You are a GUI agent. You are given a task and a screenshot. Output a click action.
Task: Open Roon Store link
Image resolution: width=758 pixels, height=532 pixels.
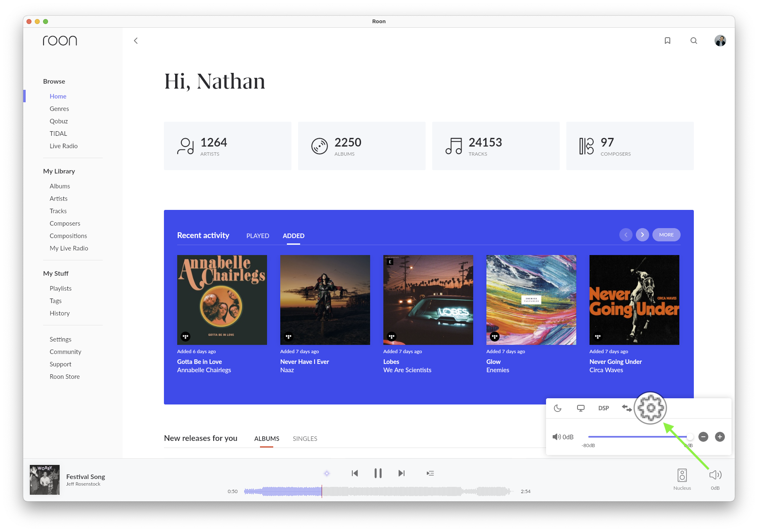65,376
